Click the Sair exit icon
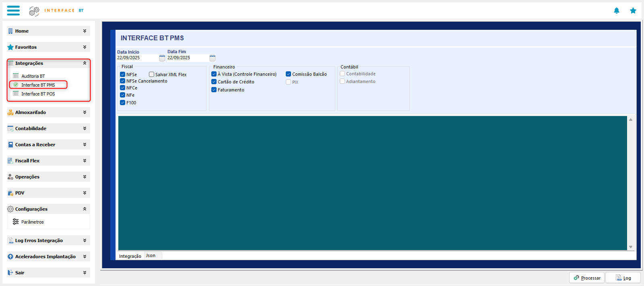Screen dimensions: 644x286 (10, 273)
